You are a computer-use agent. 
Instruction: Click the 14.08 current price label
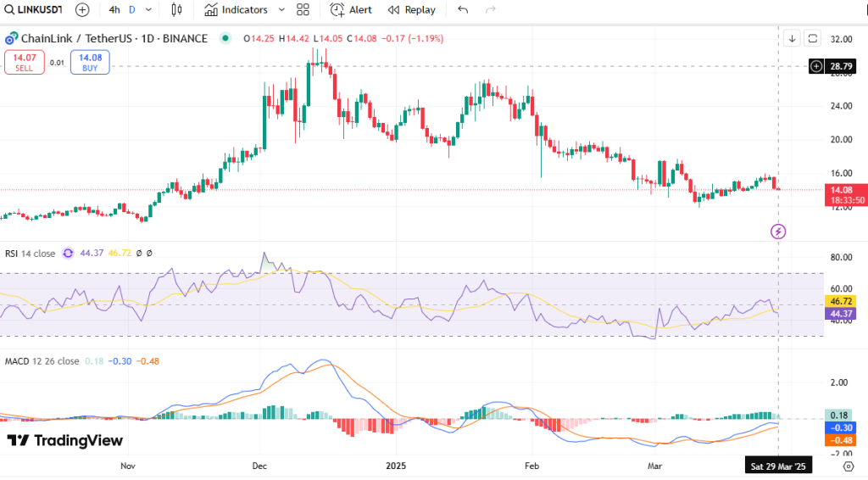[842, 190]
